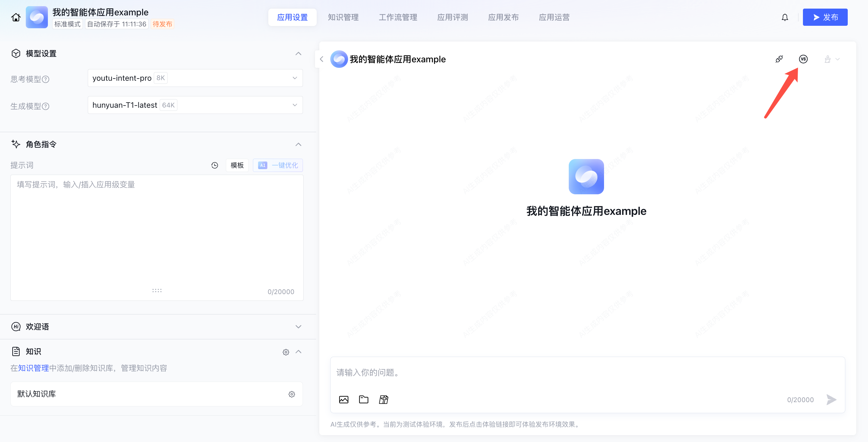
Task: Click the 知识管理 link in description
Action: [33, 368]
